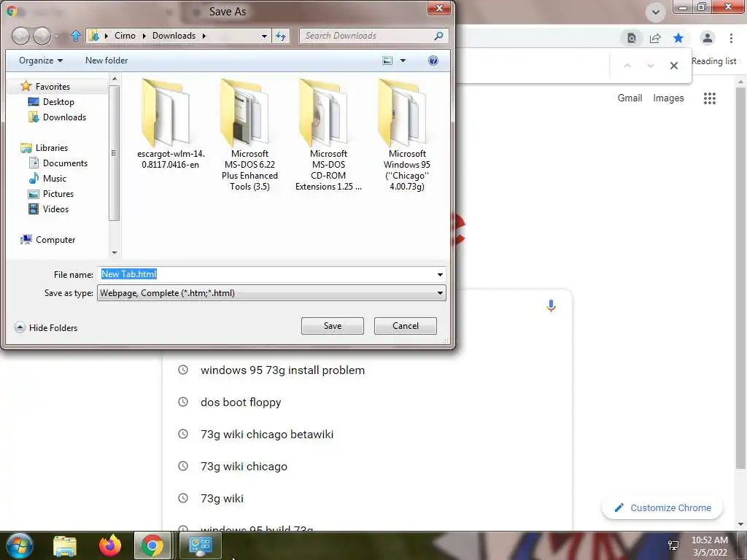Click the search magnifier in Search Downloads
This screenshot has height=560, width=747.
tap(438, 36)
